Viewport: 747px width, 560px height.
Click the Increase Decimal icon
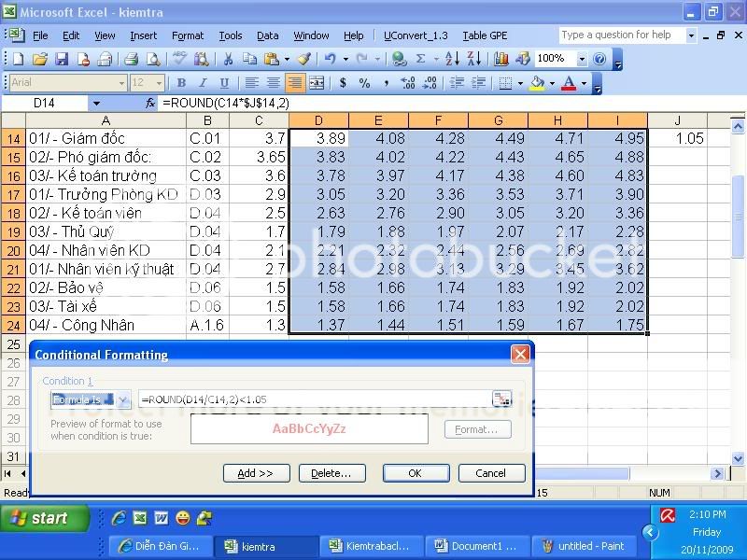405,83
